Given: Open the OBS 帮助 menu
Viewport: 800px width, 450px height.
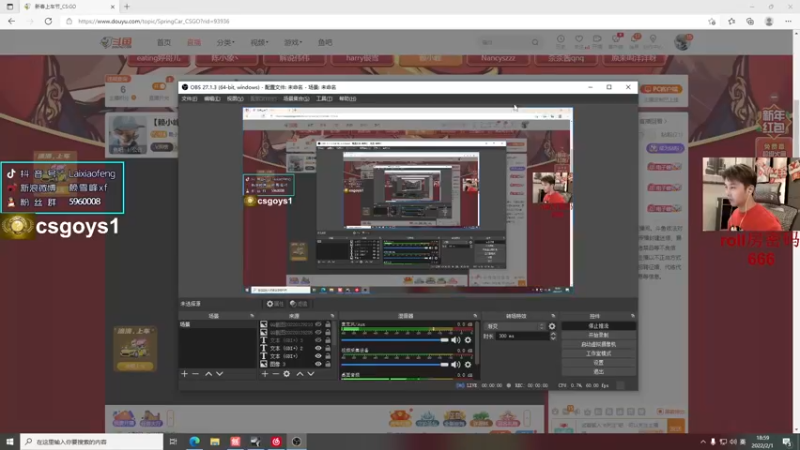Looking at the screenshot, I should pos(347,99).
